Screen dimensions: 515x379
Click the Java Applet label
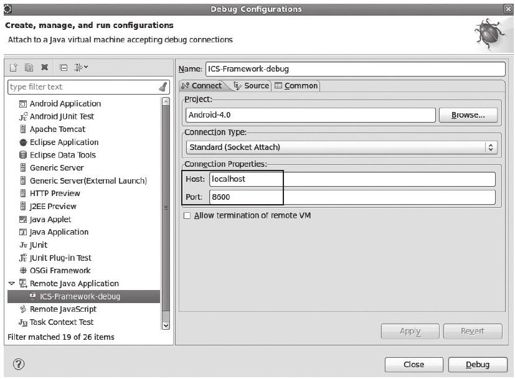pyautogui.click(x=50, y=219)
